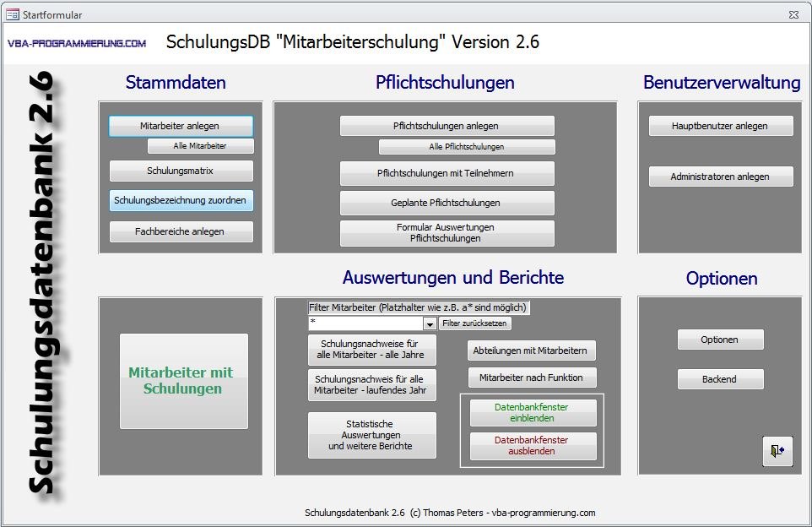Open the Schulungsmatrix
The width and height of the screenshot is (812, 527).
click(x=181, y=171)
